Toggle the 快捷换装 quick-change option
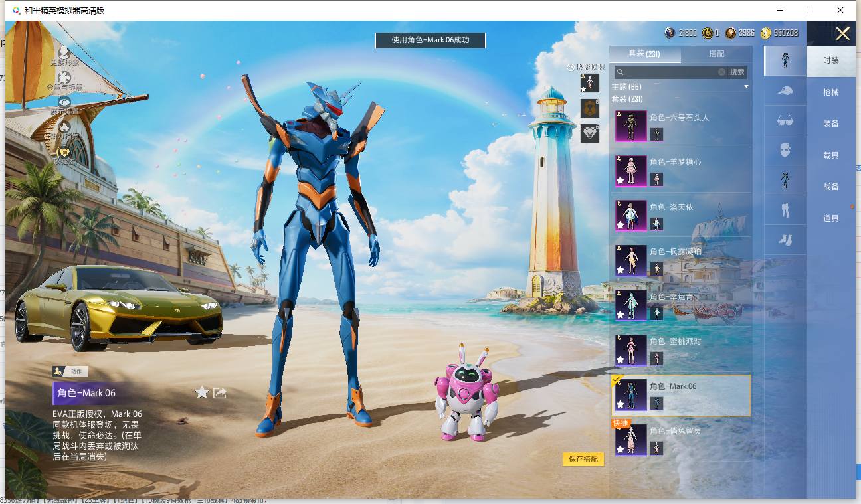This screenshot has width=861, height=504. (586, 67)
